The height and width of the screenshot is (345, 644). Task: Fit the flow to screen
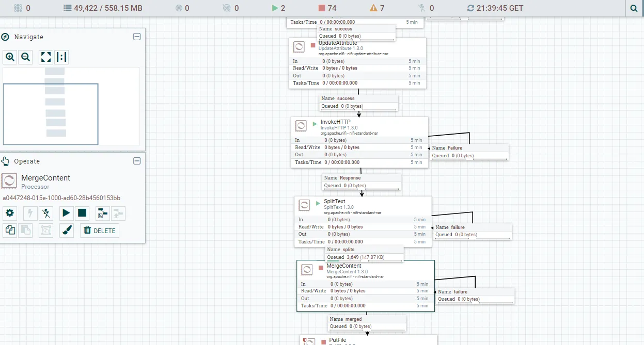(46, 57)
